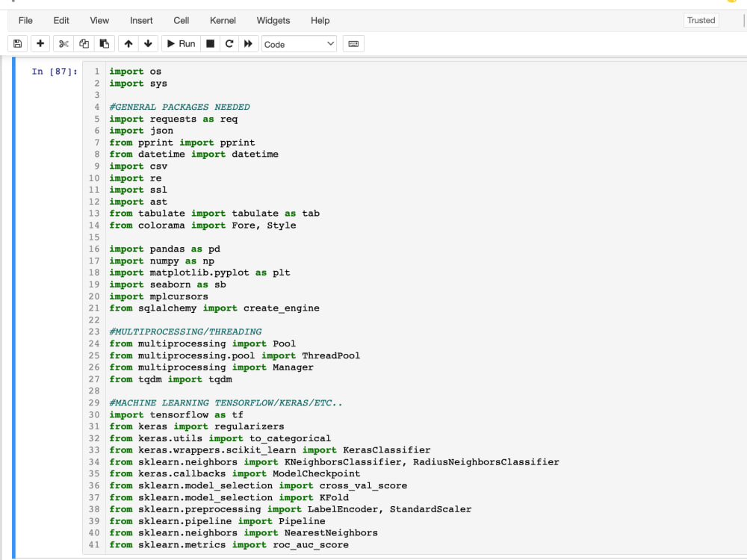
Task: Click the to_categorical import line
Action: click(220, 438)
